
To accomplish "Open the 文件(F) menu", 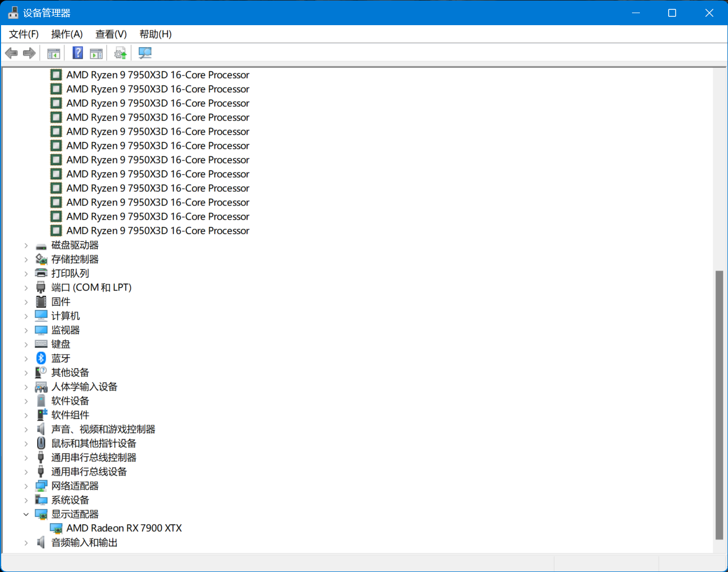I will (x=24, y=34).
